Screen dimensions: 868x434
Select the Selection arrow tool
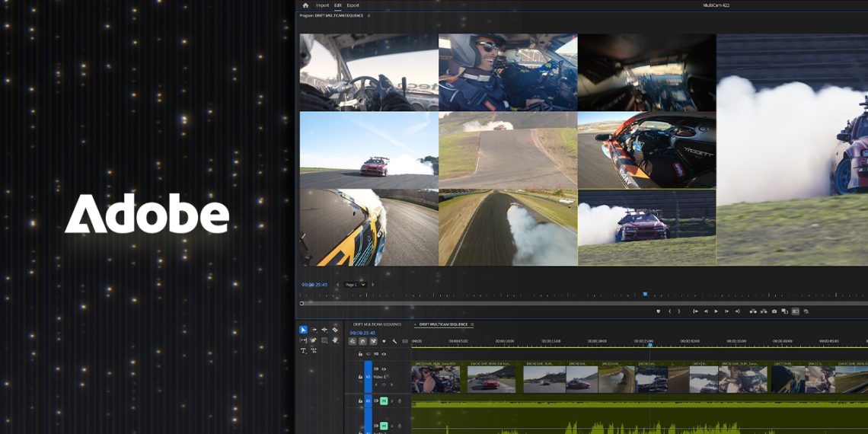303,330
